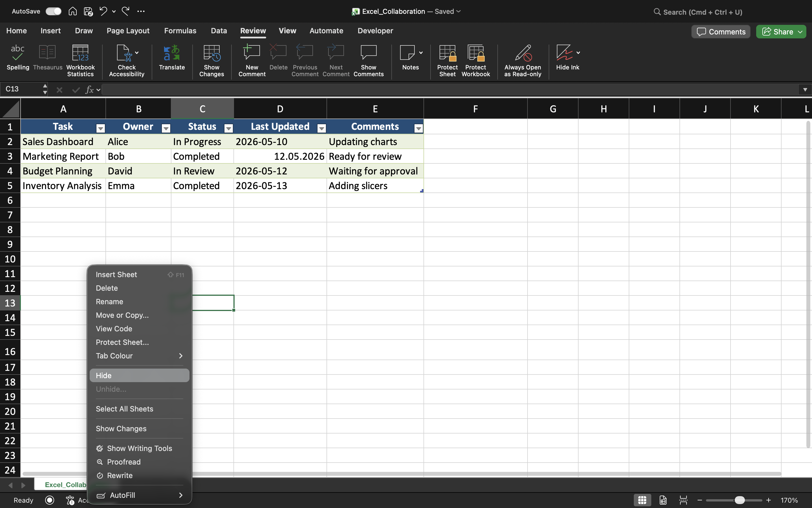Toggle the AutoSave switch

(54, 11)
